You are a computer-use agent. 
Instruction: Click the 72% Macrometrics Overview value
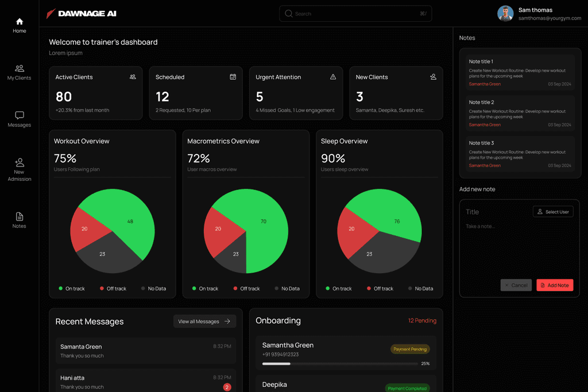[199, 158]
